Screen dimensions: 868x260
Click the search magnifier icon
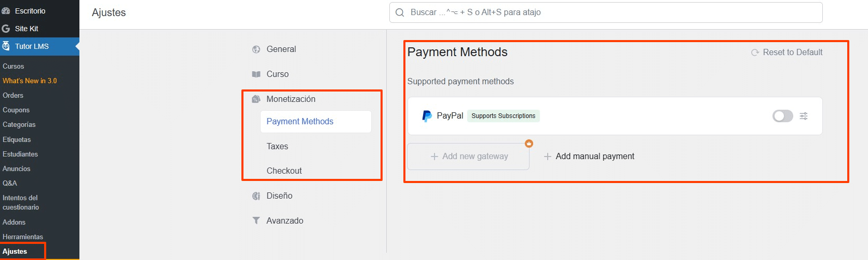tap(400, 12)
